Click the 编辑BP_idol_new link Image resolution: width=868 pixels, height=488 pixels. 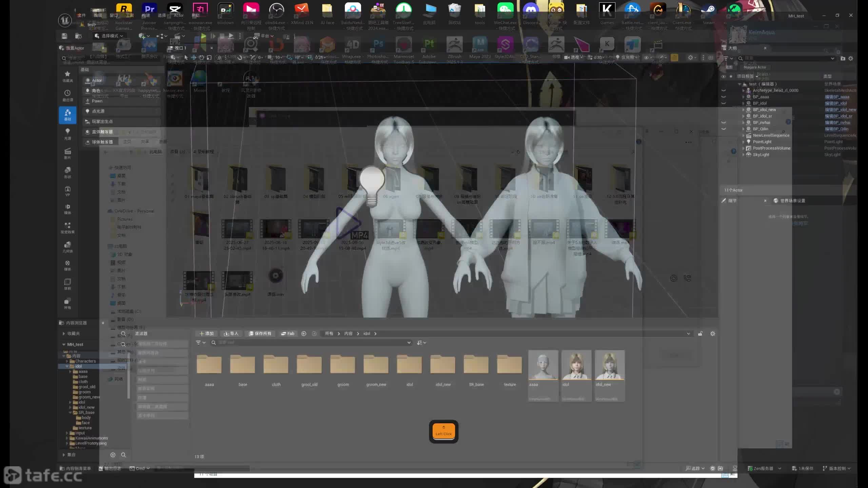click(x=840, y=110)
